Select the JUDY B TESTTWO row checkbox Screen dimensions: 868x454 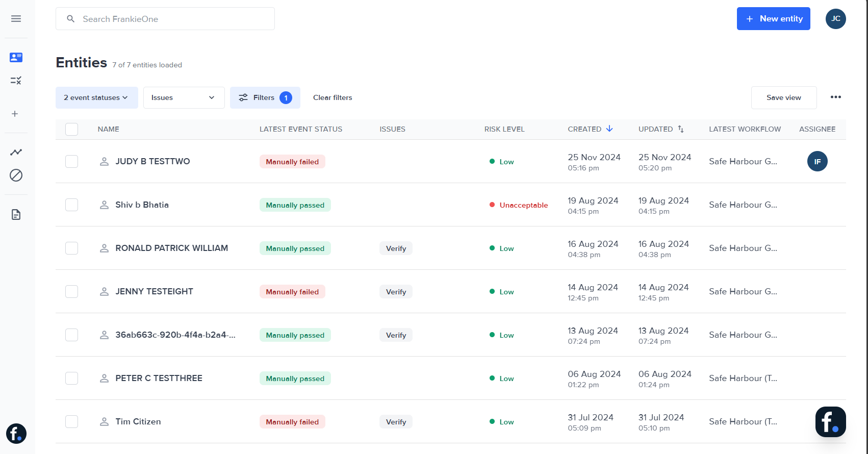(72, 162)
